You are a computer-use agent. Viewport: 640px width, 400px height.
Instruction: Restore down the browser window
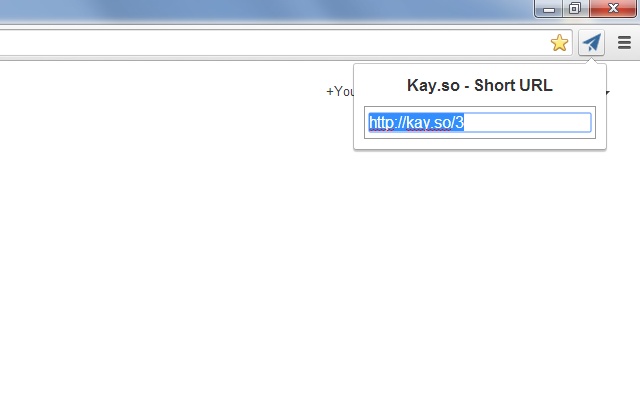tap(575, 9)
